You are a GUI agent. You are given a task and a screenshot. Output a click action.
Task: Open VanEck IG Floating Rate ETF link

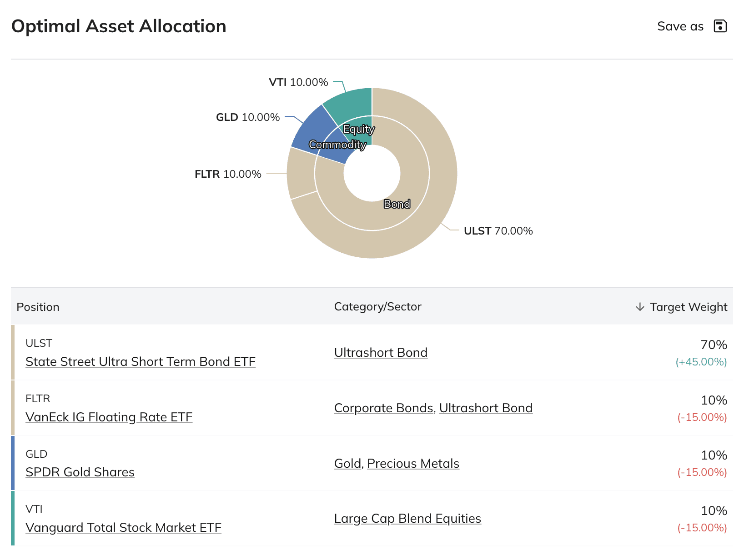109,417
